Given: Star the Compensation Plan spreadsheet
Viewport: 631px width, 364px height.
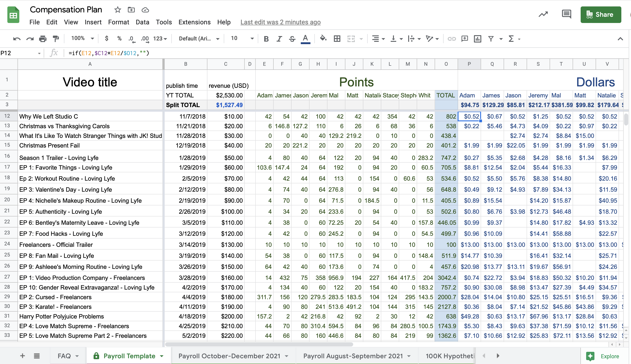Looking at the screenshot, I should pyautogui.click(x=117, y=10).
